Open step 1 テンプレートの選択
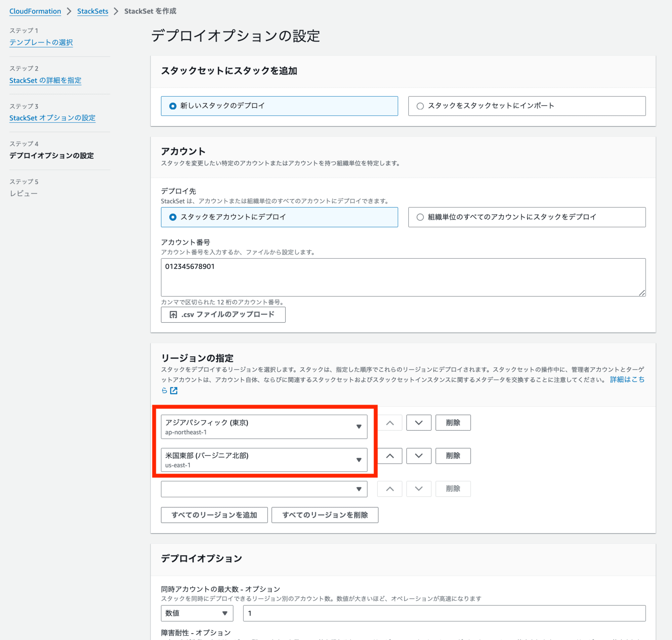This screenshot has height=640, width=672. click(x=41, y=42)
